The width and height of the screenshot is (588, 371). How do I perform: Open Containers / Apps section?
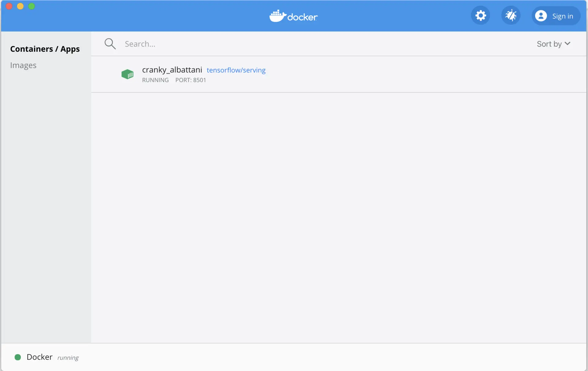[45, 49]
